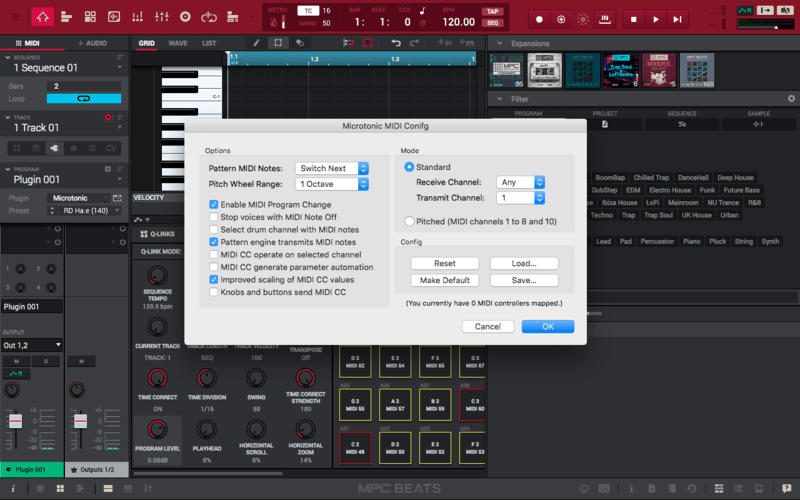
Task: Click the Plugin 001 channel volume fader
Action: [16, 421]
